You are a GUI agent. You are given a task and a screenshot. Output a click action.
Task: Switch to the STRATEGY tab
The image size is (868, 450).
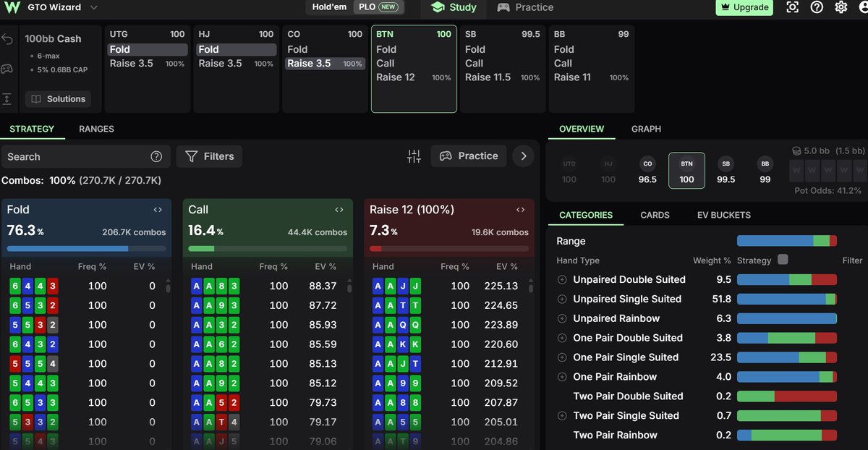click(x=32, y=129)
